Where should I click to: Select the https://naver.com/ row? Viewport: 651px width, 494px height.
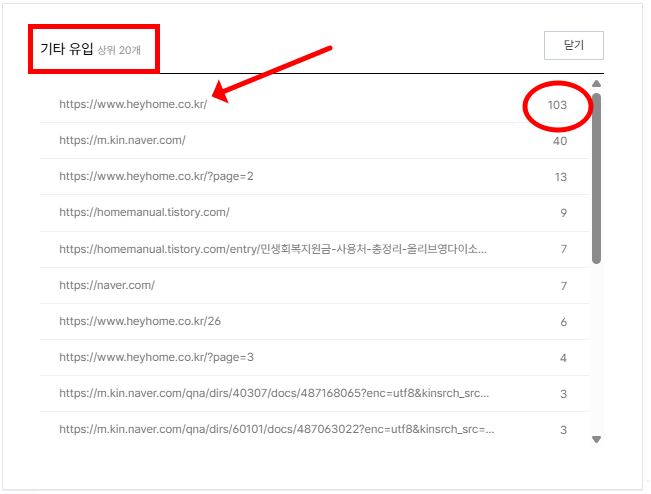[314, 285]
